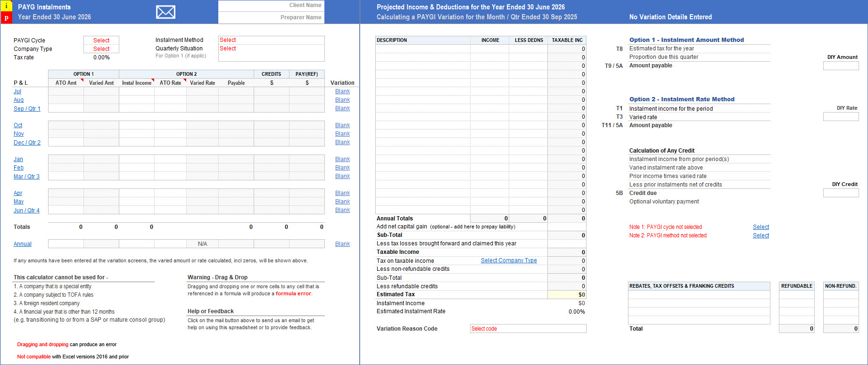Click Select link beside Note 1
The height and width of the screenshot is (365, 868).
click(x=761, y=227)
